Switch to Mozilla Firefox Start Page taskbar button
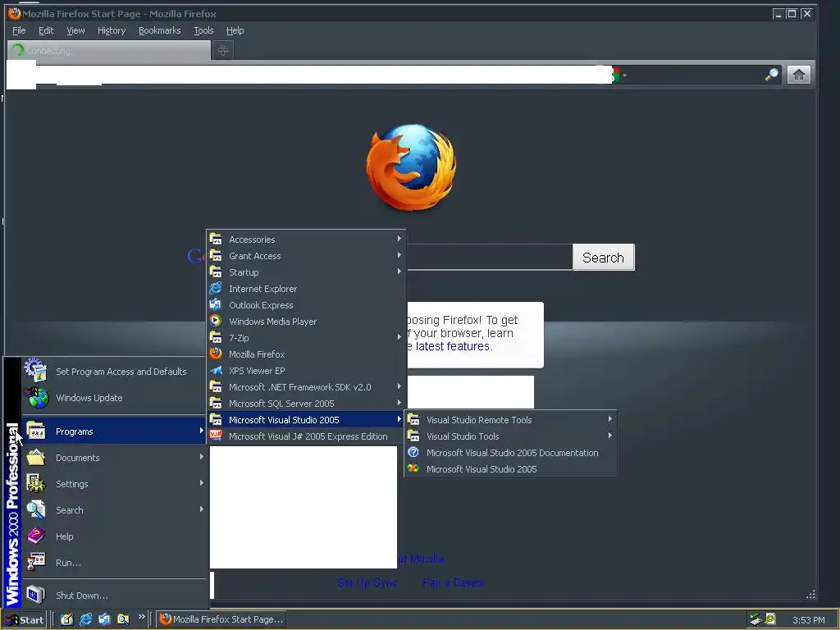 coord(221,620)
